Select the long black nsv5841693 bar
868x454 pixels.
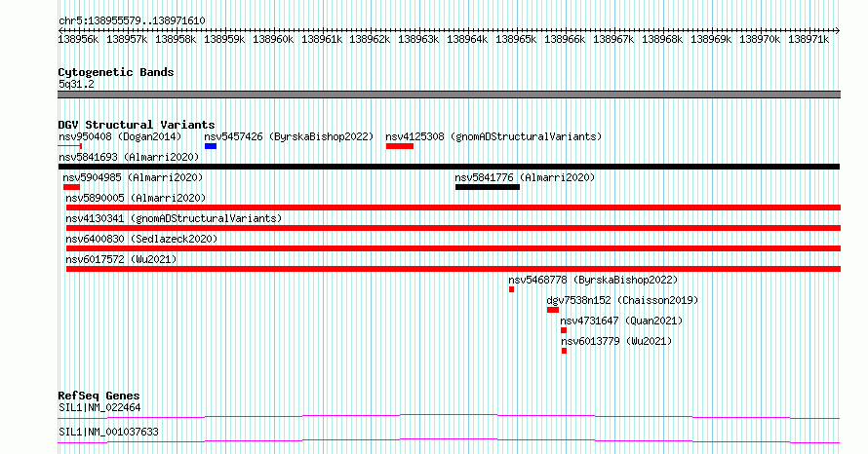(x=449, y=167)
